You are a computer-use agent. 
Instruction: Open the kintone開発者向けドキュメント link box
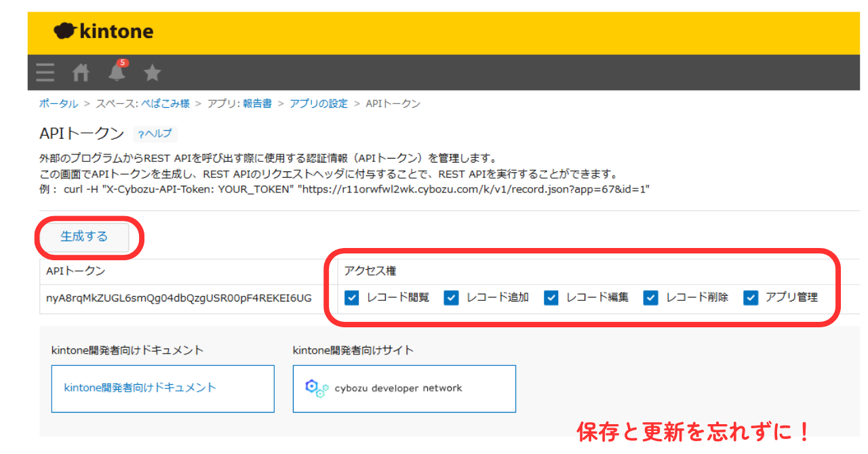(163, 388)
